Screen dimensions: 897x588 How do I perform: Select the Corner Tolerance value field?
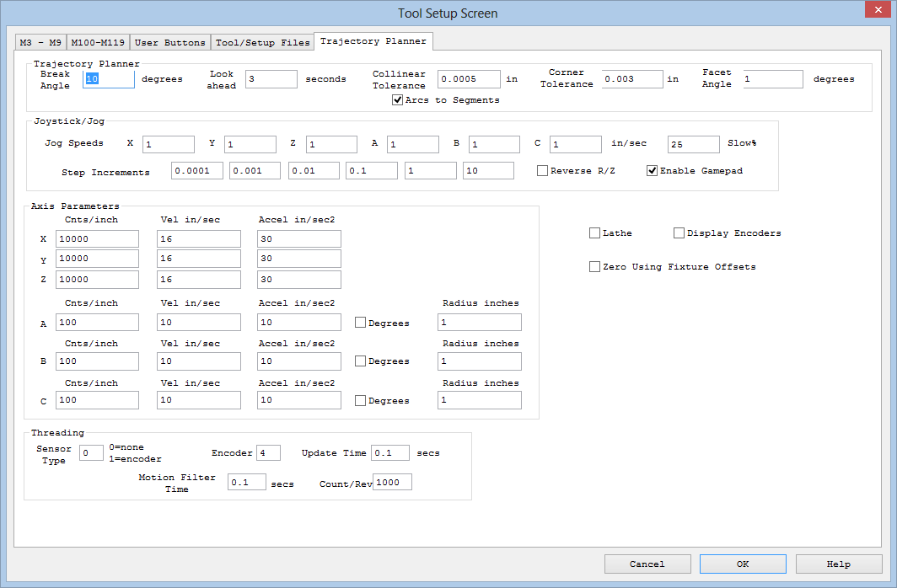click(x=632, y=78)
